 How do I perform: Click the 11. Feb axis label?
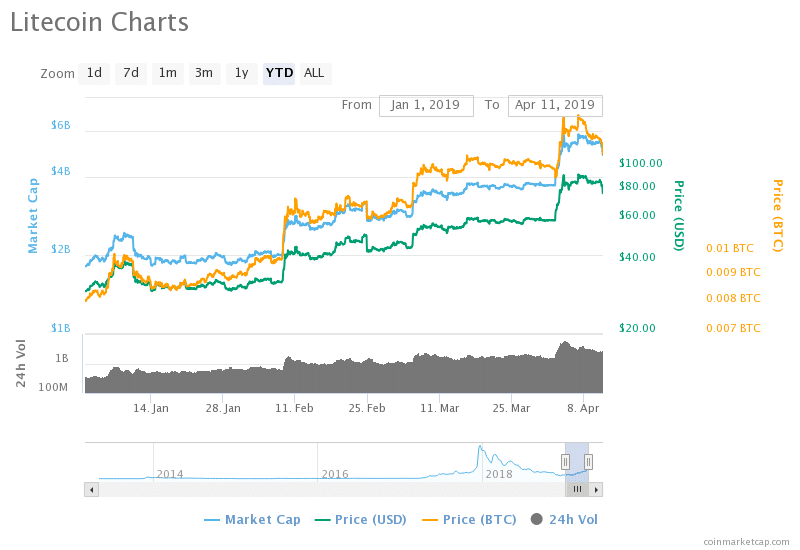(x=294, y=409)
